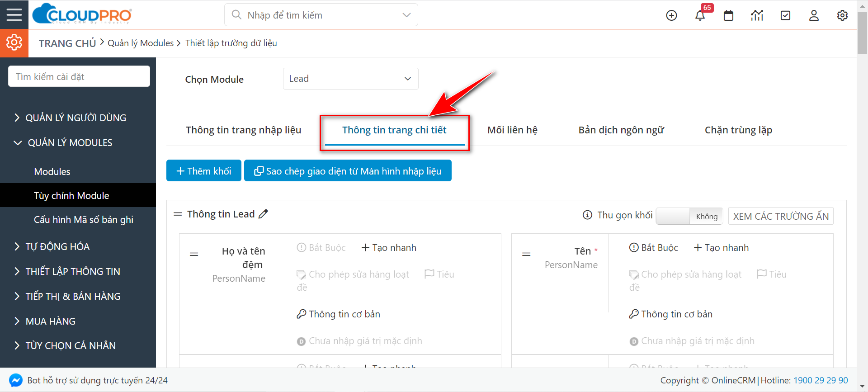Open the Chọn Module Lead dropdown
The height and width of the screenshot is (392, 868).
pos(350,79)
